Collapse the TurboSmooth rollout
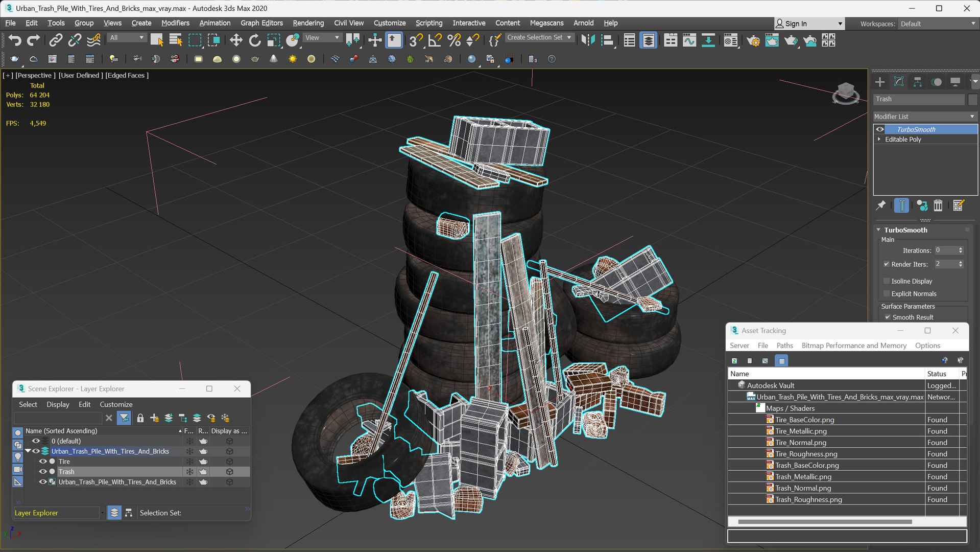The width and height of the screenshot is (980, 552). point(878,230)
